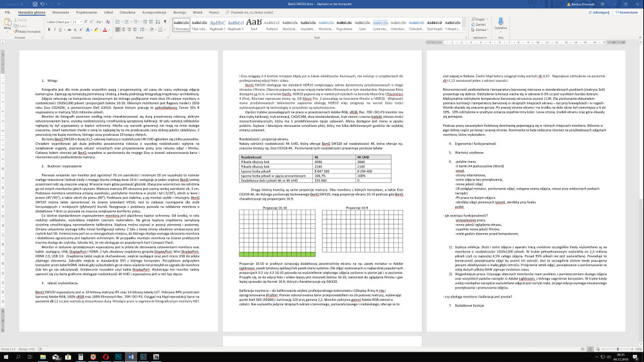The height and width of the screenshot is (362, 644).
Task: Open File Explorer from the taskbar
Action: tap(43, 357)
